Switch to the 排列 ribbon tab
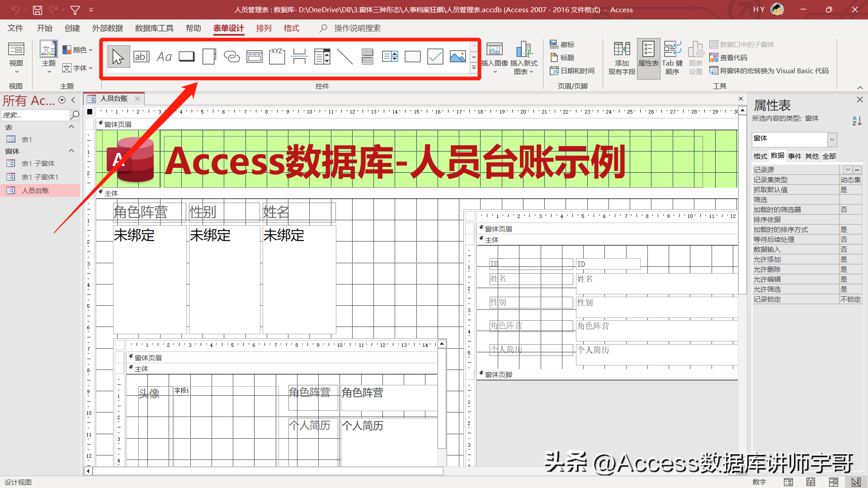Image resolution: width=868 pixels, height=488 pixels. coord(264,28)
